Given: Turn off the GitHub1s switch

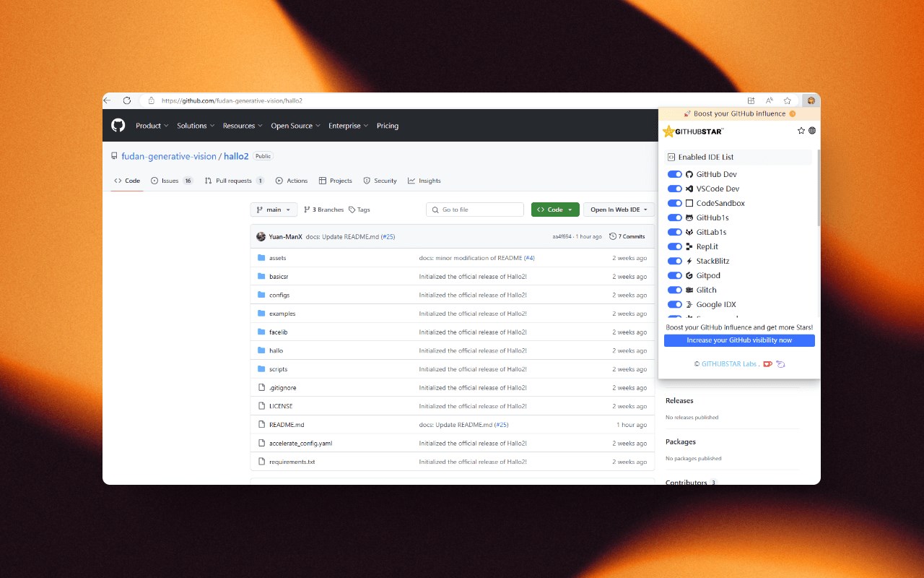Looking at the screenshot, I should 675,217.
